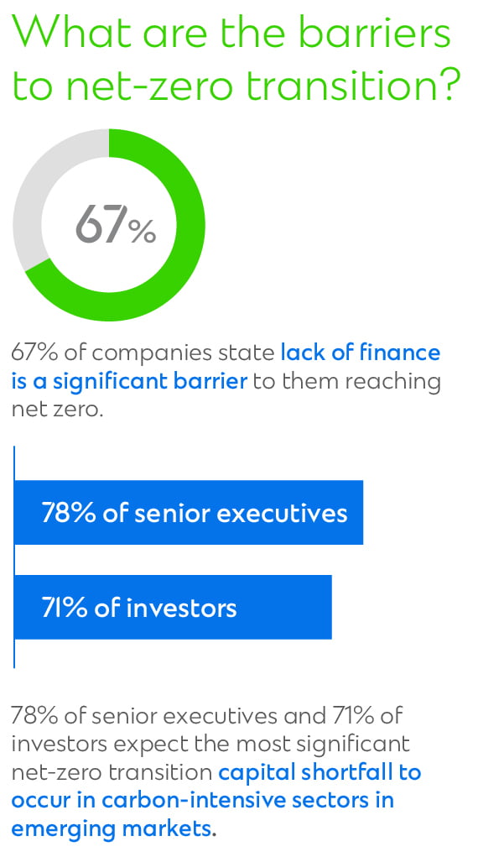This screenshot has height=857, width=504.
Task: Click 'to net-zero transition?' heading line
Action: click(236, 86)
